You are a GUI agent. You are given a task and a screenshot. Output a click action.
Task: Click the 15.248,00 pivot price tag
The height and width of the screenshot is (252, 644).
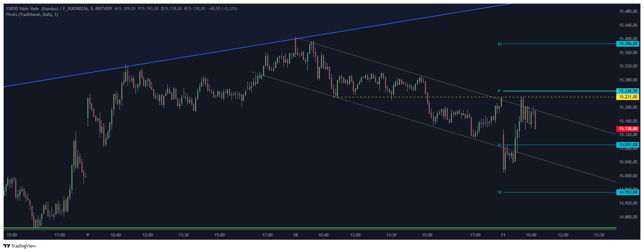[x=628, y=91]
